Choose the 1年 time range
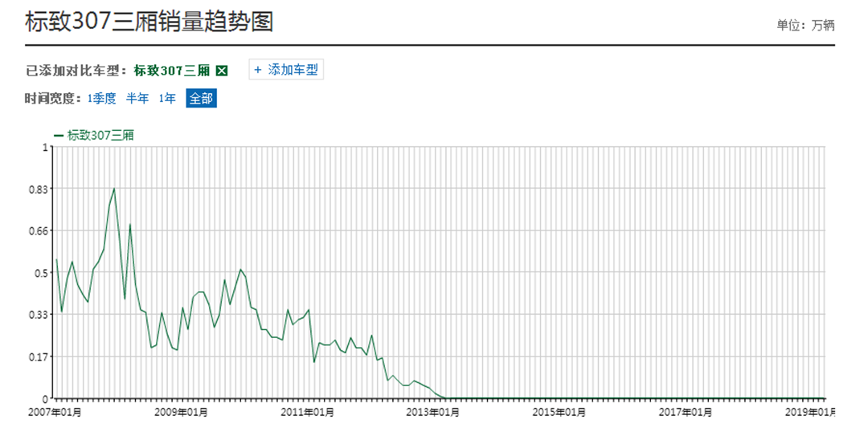 pyautogui.click(x=167, y=98)
